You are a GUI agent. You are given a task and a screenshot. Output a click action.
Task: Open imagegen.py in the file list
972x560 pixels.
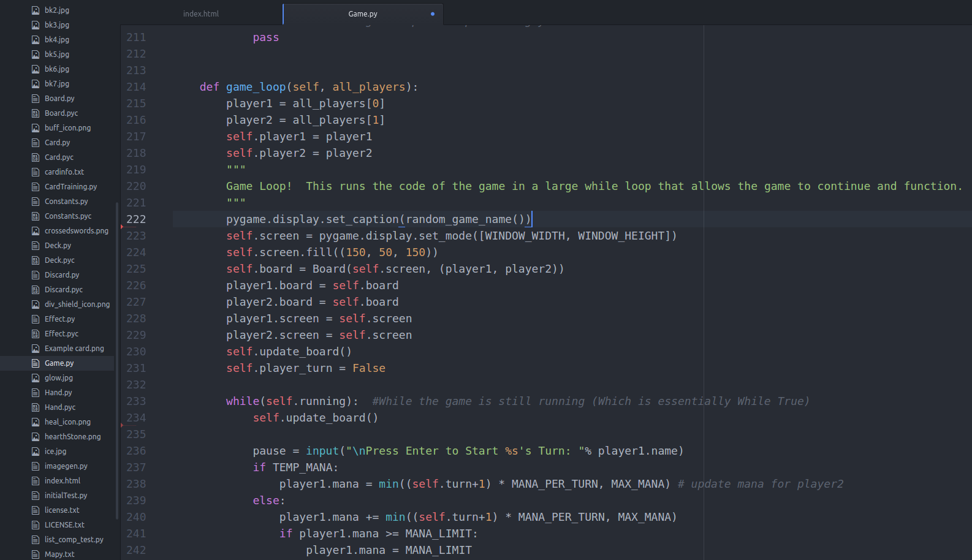(x=66, y=466)
